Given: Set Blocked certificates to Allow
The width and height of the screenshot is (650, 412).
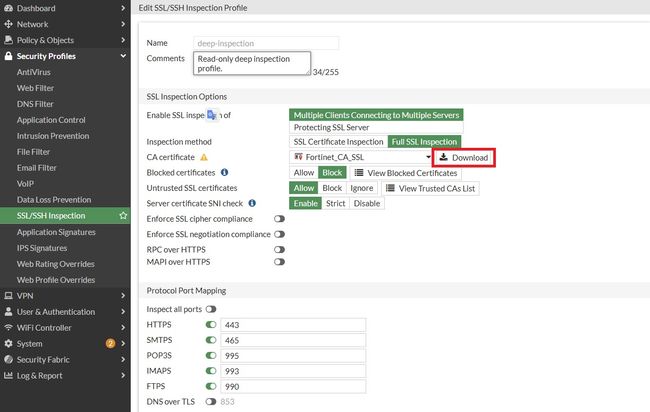Looking at the screenshot, I should coord(303,173).
